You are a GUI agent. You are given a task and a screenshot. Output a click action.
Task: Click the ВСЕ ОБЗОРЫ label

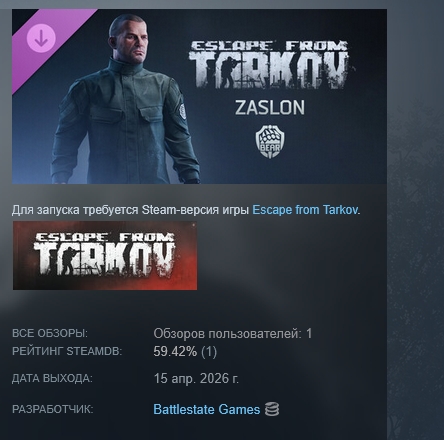(50, 333)
